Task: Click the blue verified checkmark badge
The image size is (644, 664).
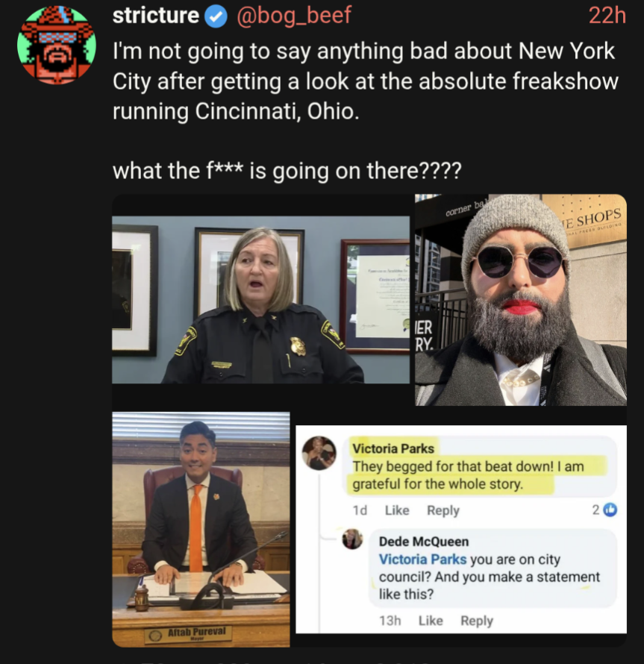Action: [x=216, y=16]
